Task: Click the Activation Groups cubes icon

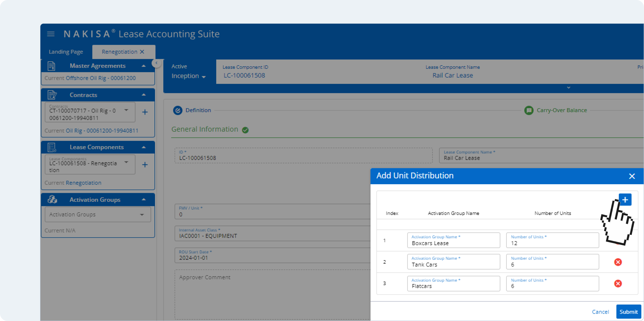Action: coord(52,199)
